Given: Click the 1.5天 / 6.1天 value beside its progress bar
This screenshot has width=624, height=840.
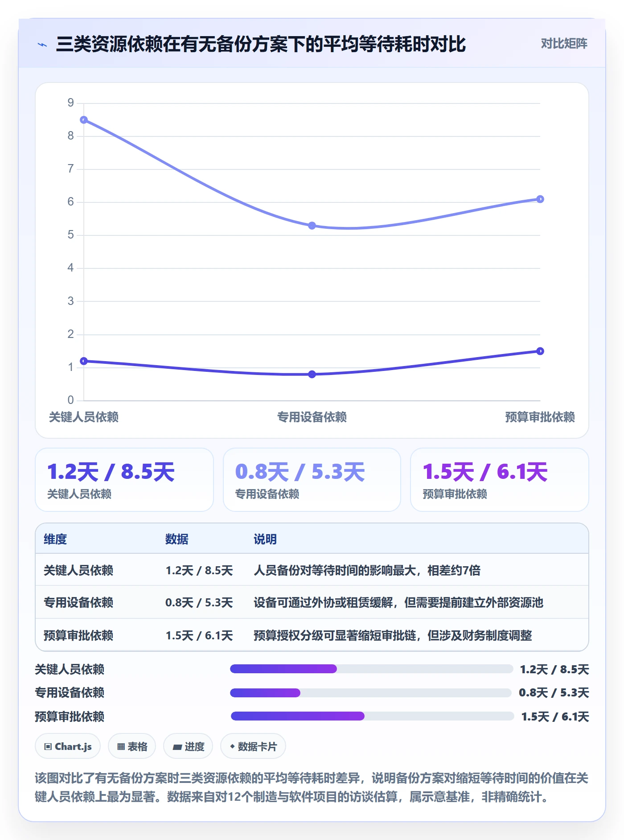Looking at the screenshot, I should pyautogui.click(x=555, y=716).
